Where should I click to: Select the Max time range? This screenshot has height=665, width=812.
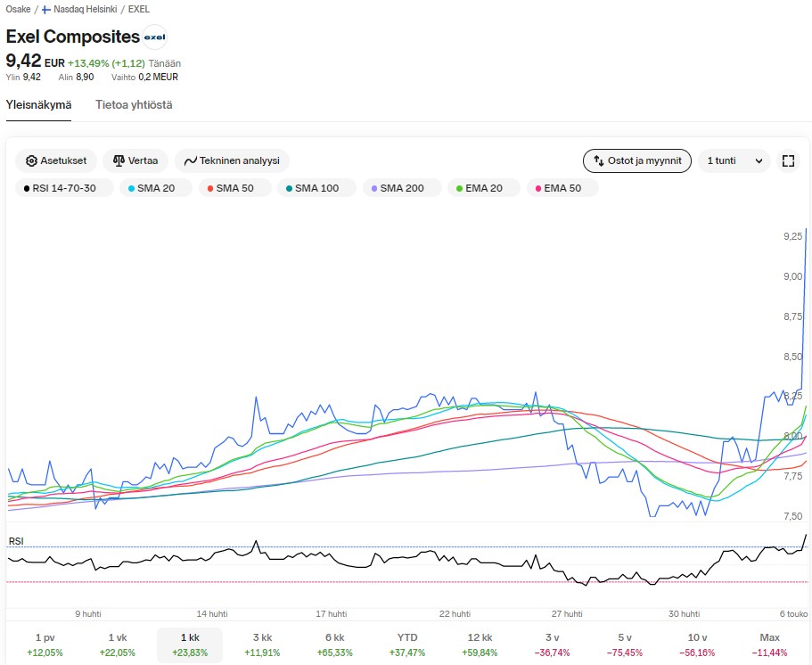tap(770, 644)
